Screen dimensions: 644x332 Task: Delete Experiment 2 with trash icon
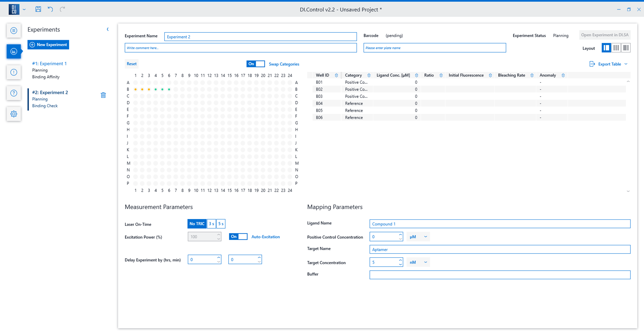coord(103,95)
